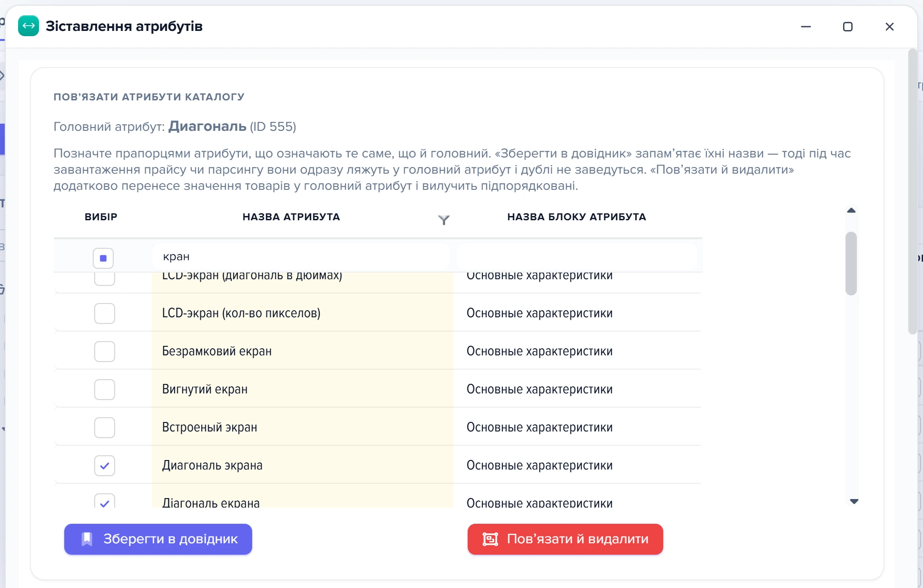Screen dimensions: 923x588
Task: Maximize the Зіставлення атрибутів window
Action: coord(847,27)
